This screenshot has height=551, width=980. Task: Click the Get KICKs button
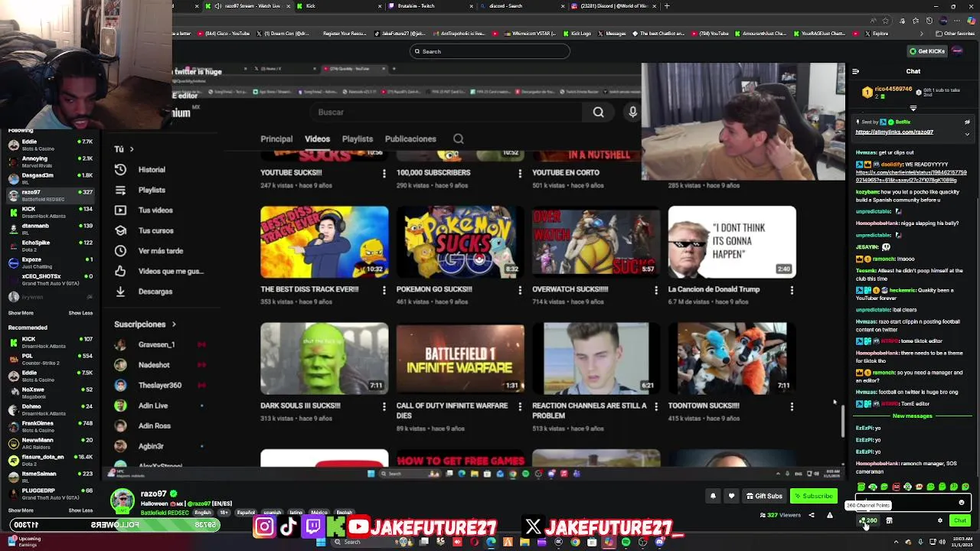pyautogui.click(x=927, y=51)
